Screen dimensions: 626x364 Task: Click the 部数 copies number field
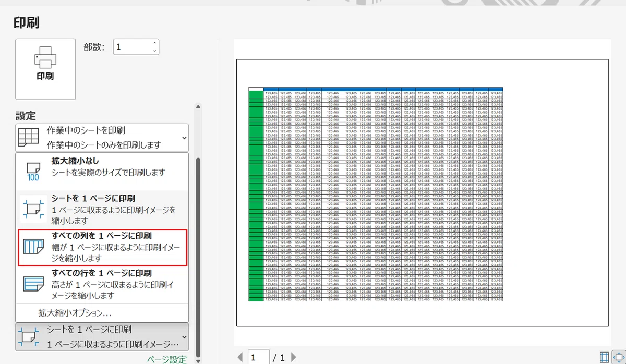tap(136, 47)
